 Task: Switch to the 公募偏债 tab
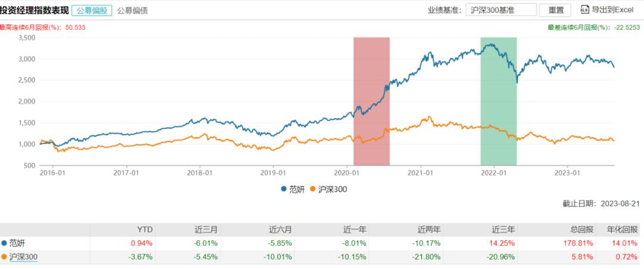pos(132,10)
